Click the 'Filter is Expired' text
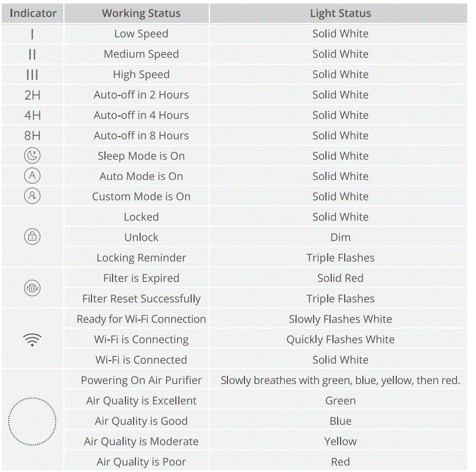This screenshot has width=476, height=472. point(141,278)
